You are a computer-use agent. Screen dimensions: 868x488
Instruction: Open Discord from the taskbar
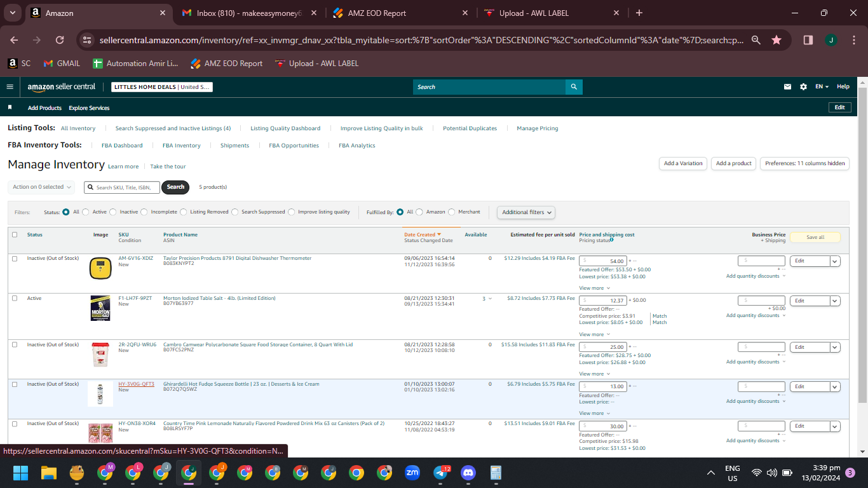pos(468,473)
